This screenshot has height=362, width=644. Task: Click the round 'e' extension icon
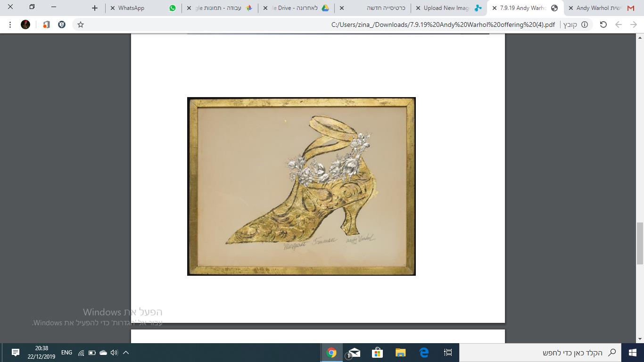(x=62, y=25)
